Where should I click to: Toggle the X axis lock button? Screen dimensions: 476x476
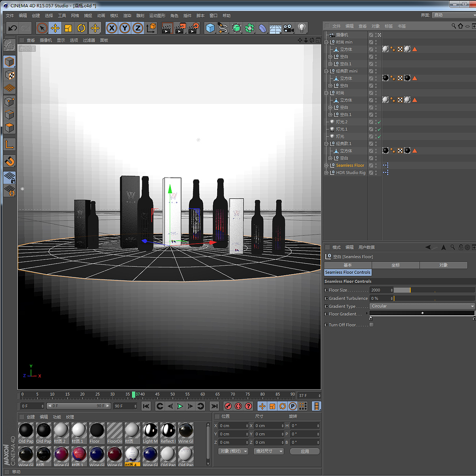(x=112, y=28)
